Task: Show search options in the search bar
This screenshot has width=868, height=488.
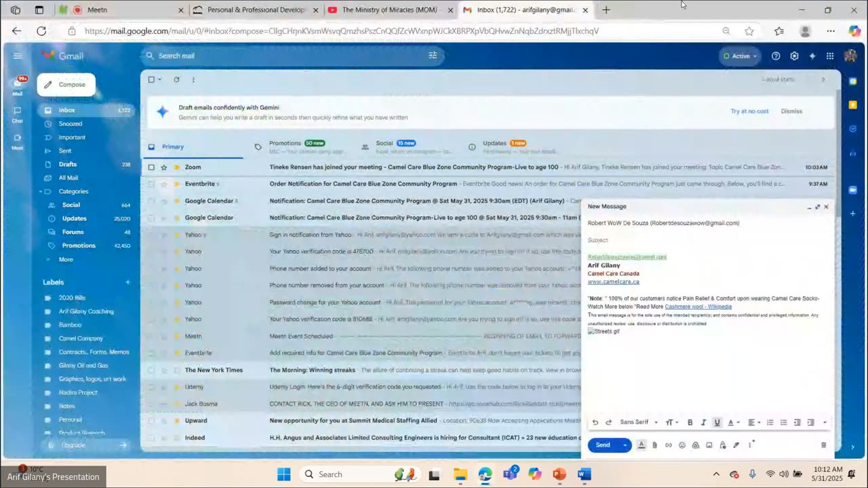Action: [x=433, y=56]
